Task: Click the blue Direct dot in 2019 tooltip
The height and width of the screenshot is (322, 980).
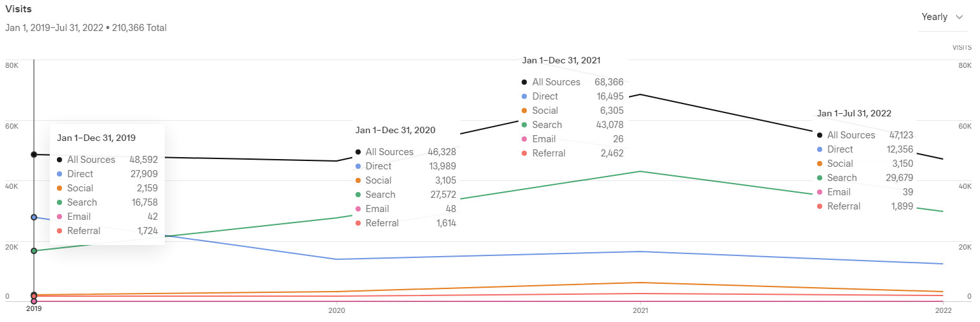Action: pos(60,174)
